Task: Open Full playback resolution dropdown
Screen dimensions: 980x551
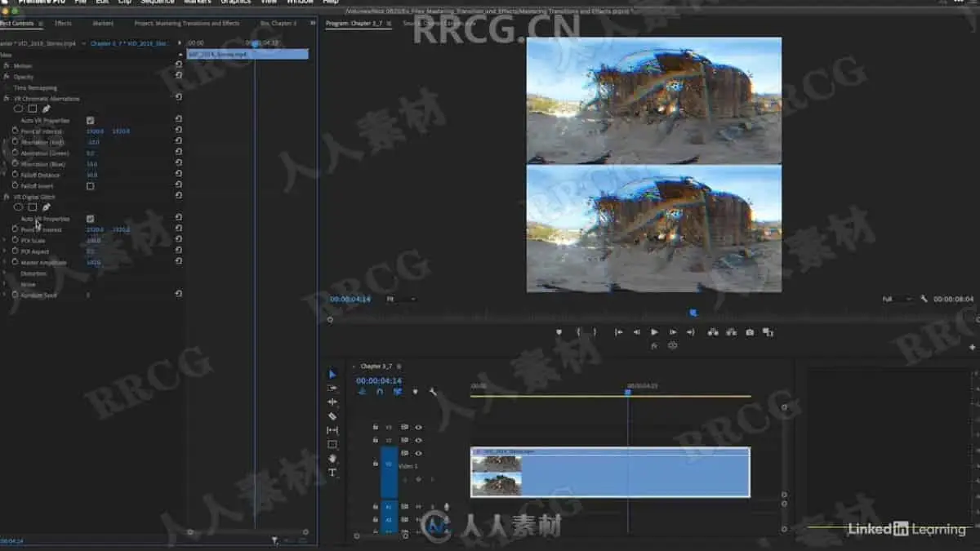Action: [897, 300]
